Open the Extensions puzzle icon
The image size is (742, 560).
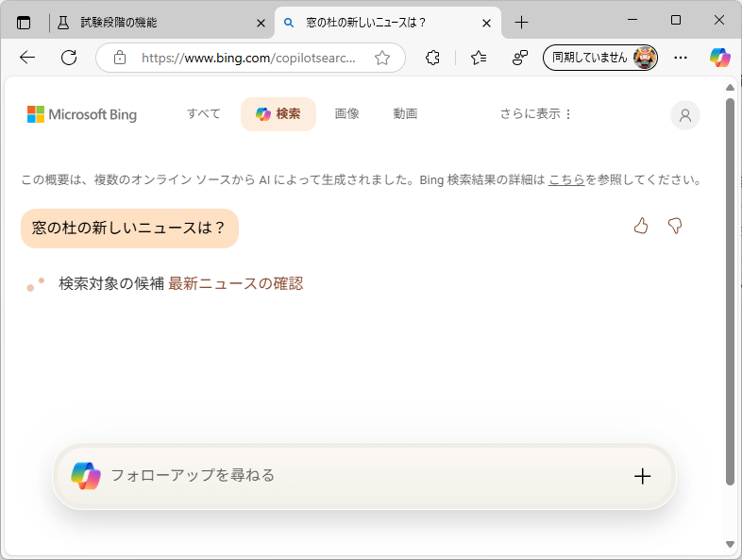pos(432,58)
